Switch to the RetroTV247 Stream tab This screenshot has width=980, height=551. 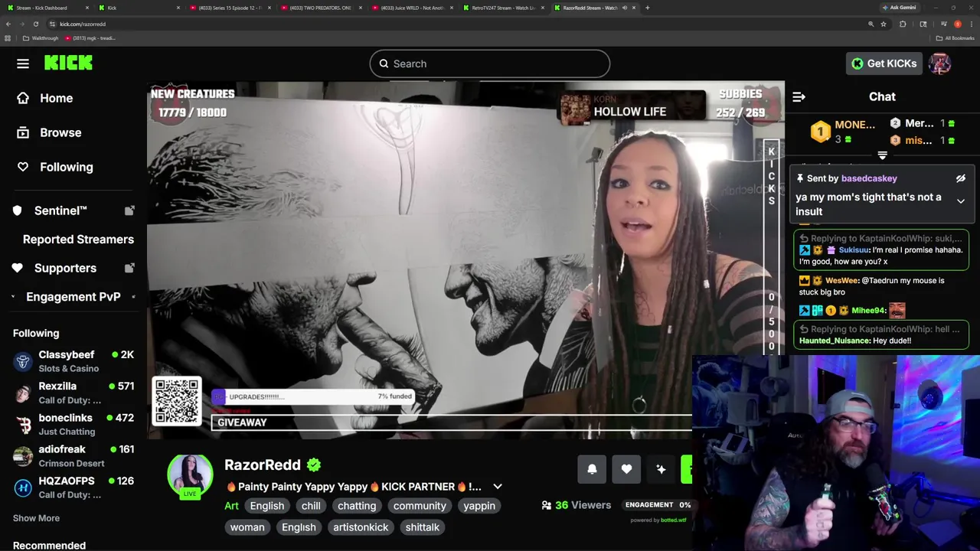[x=503, y=8]
